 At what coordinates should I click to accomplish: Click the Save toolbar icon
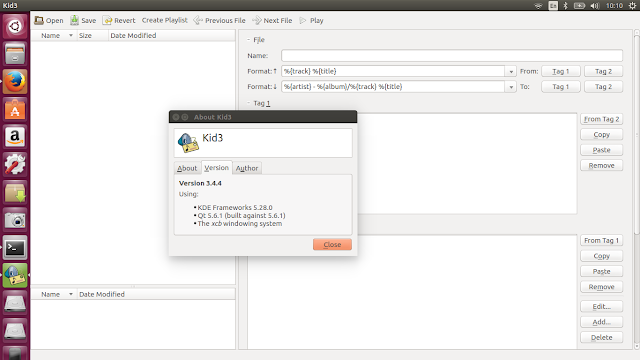[x=74, y=20]
